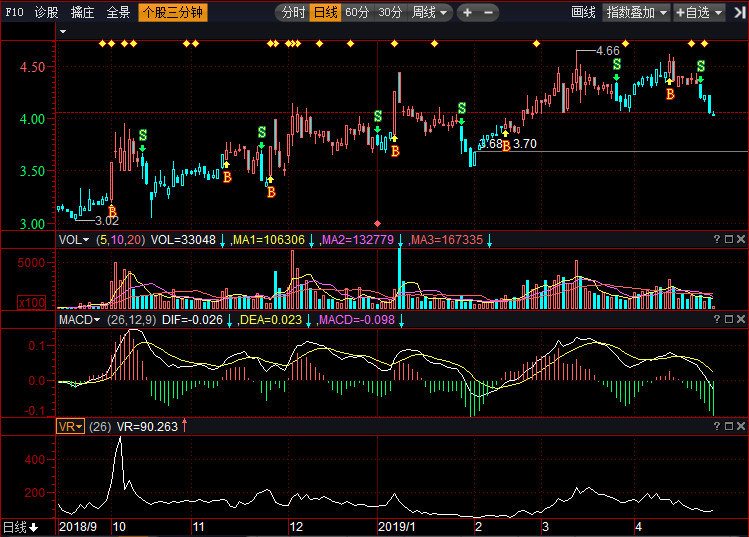Open help for the VR panel
Image resolution: width=749 pixels, height=537 pixels.
pyautogui.click(x=717, y=426)
